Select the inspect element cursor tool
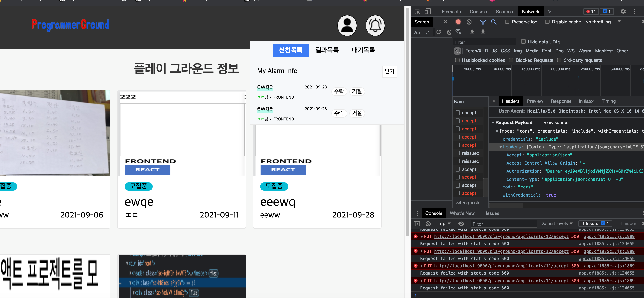Screen dimensions: 644x298 (x=417, y=12)
